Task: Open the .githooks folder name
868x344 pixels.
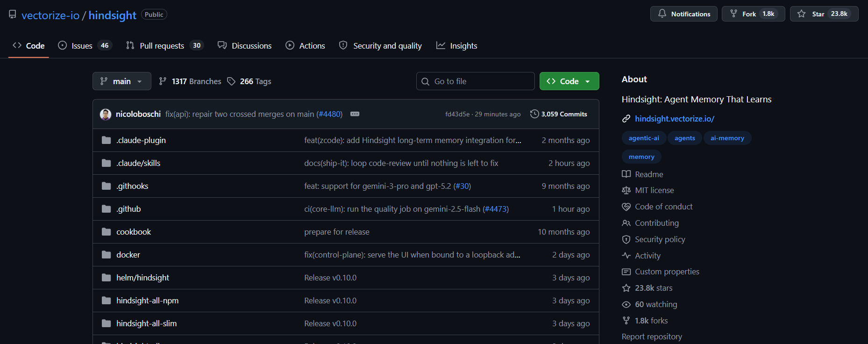Action: pyautogui.click(x=132, y=186)
